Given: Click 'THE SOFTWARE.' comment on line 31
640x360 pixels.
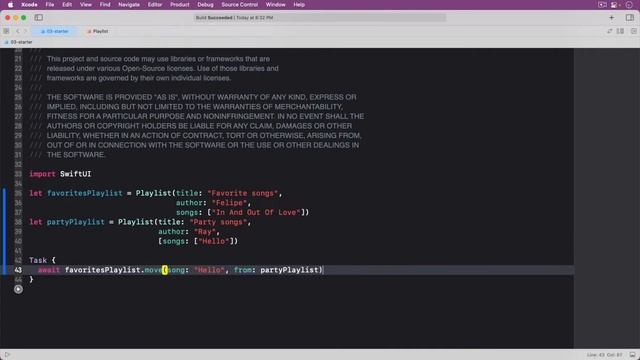Looking at the screenshot, I should pos(76,155).
